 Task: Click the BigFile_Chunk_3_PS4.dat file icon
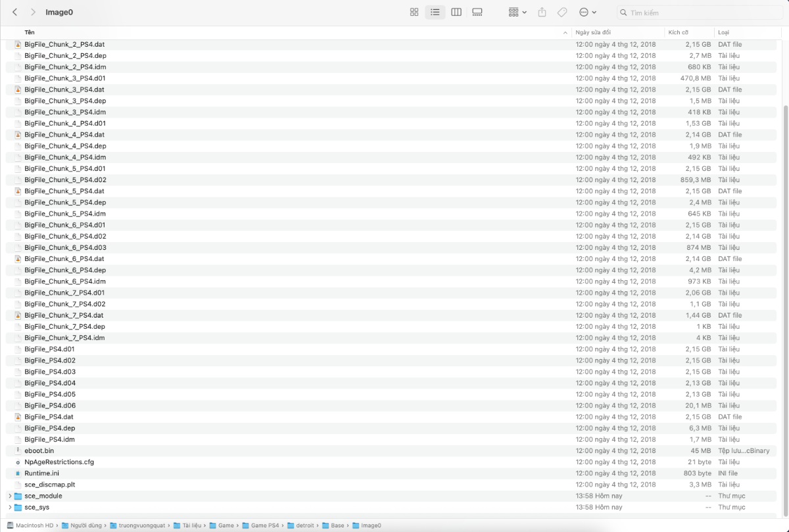coord(18,89)
